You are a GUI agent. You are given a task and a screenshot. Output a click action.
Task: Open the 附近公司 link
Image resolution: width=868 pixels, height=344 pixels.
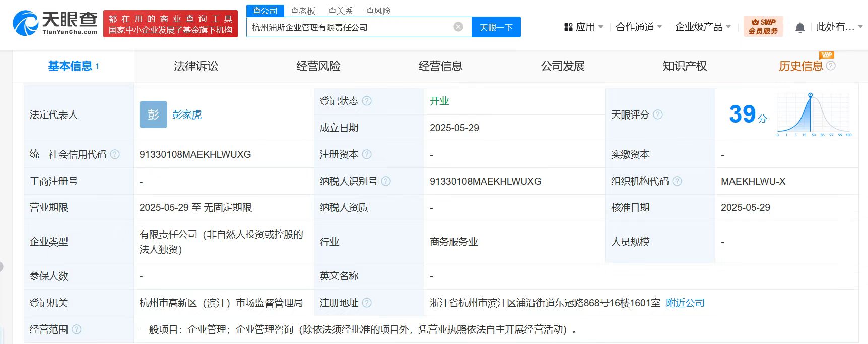(685, 303)
